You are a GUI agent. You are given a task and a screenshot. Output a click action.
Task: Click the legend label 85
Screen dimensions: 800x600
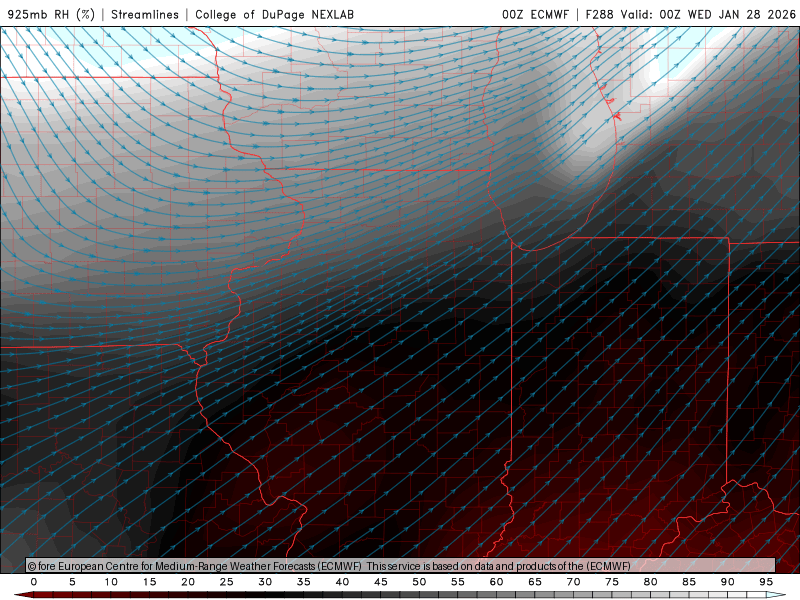(689, 582)
